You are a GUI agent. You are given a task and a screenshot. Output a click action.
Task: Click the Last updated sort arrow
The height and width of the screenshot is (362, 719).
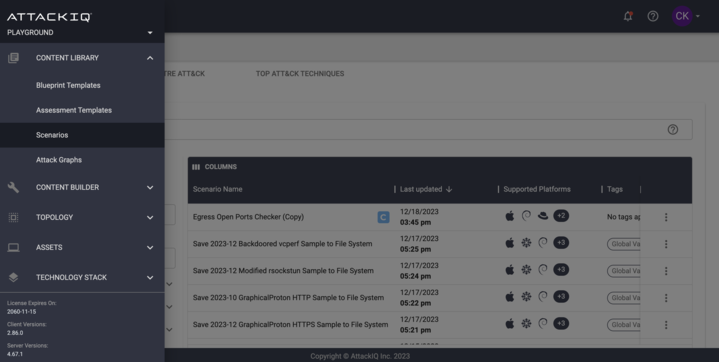click(449, 189)
